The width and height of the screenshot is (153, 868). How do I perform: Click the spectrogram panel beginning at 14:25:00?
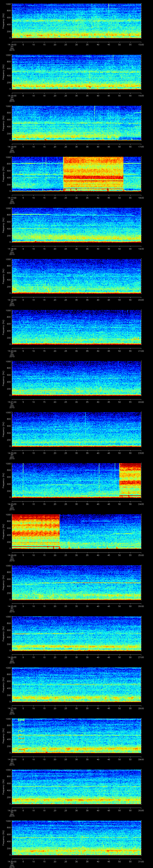pyautogui.click(x=76, y=583)
